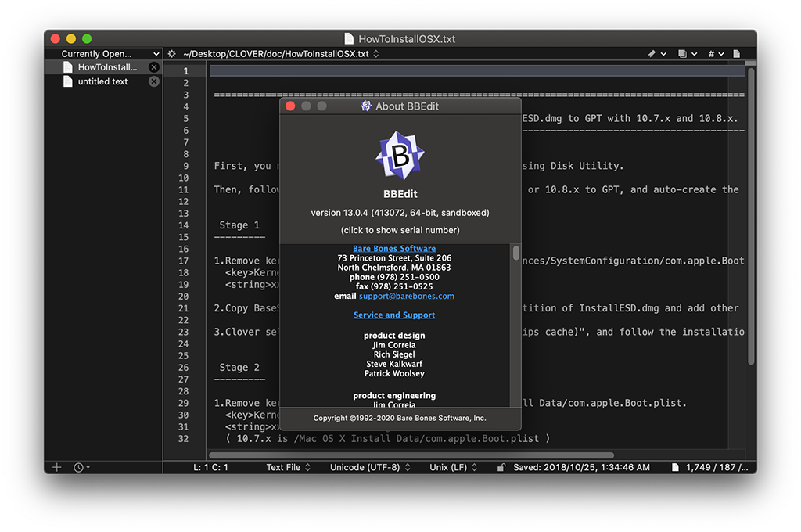Click the document statistics 1,749 / 187 readout

(717, 467)
